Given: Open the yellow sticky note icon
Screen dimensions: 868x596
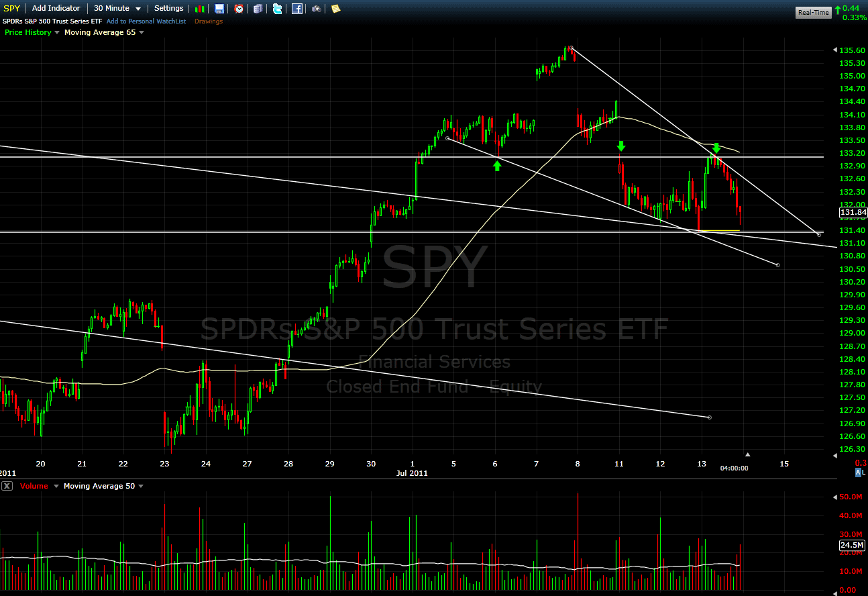Looking at the screenshot, I should click(x=335, y=9).
